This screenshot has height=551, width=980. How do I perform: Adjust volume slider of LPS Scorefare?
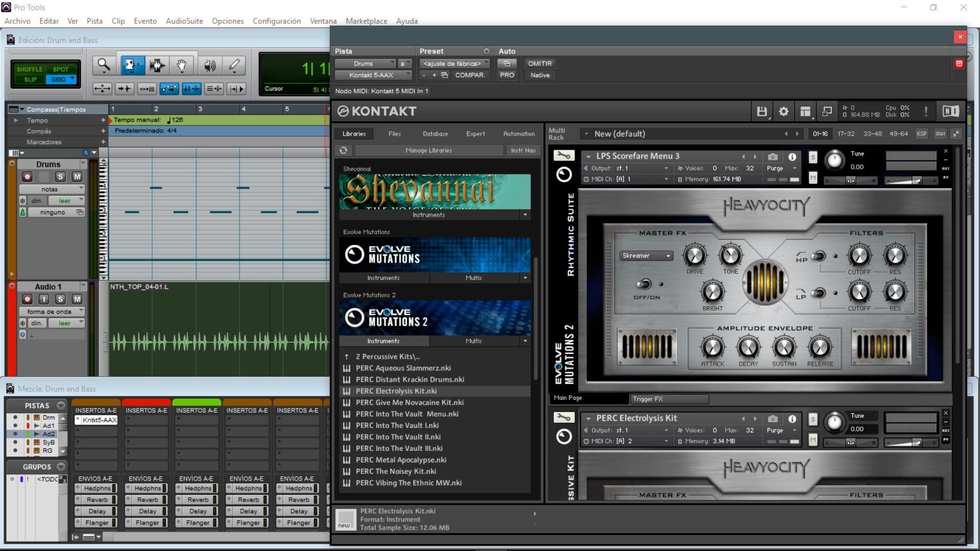point(911,181)
